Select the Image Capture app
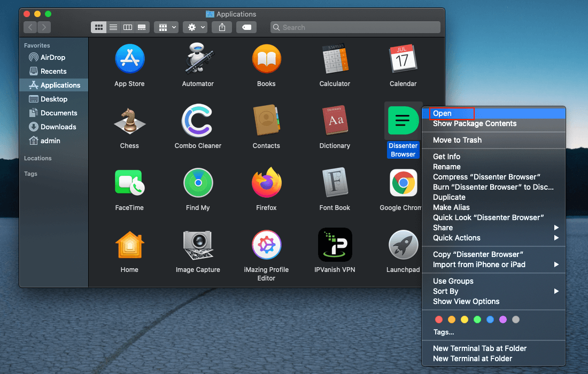The width and height of the screenshot is (588, 374). [198, 244]
